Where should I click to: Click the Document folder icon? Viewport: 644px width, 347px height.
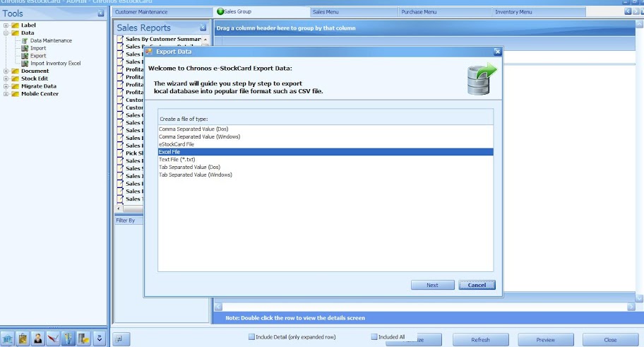point(16,71)
